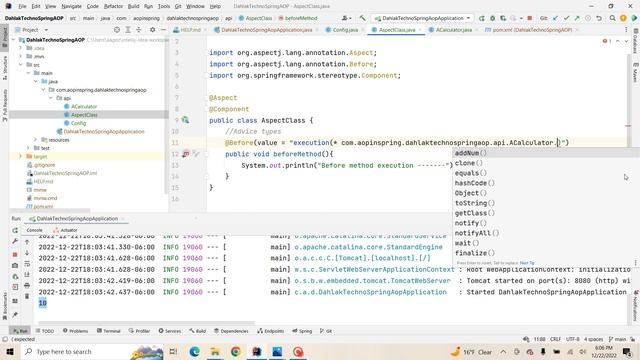This screenshot has height=360, width=640.
Task: Click Expand All in Project panel
Action: coord(128,30)
